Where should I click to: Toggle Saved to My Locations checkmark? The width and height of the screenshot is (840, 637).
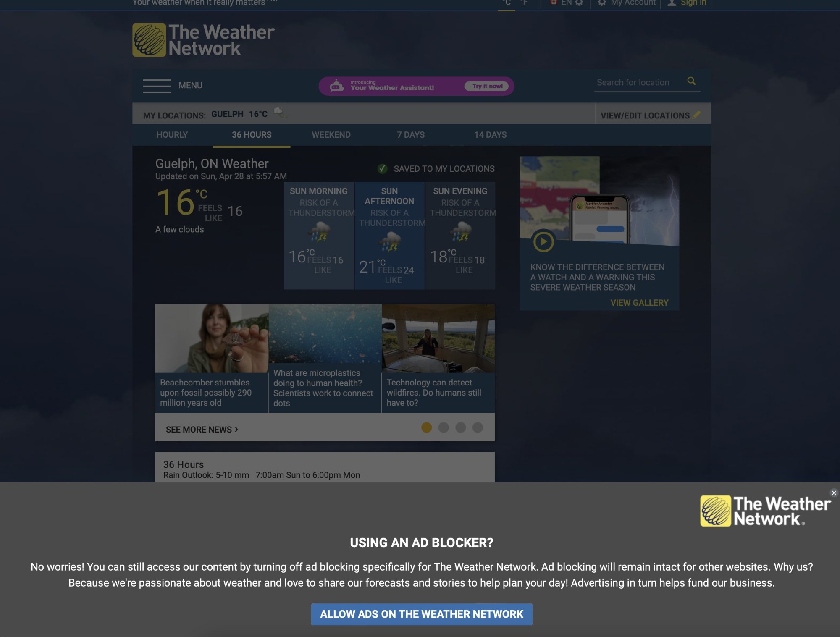click(x=383, y=169)
